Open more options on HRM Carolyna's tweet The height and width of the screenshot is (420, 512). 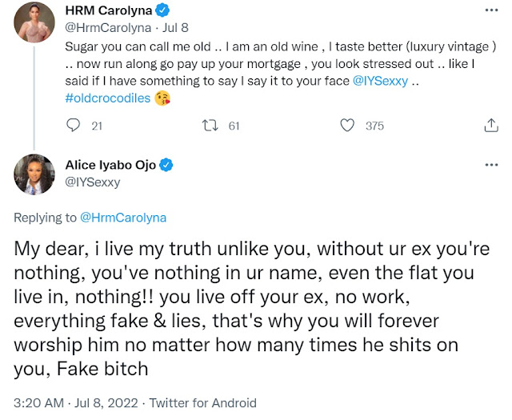click(490, 11)
